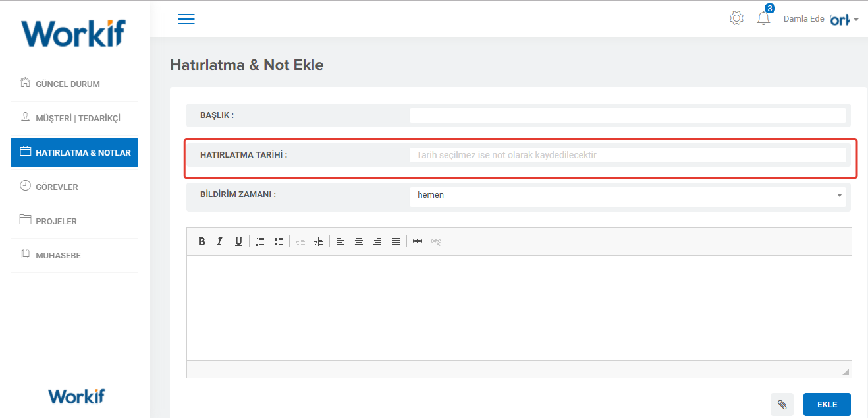Expand the Bildirim Zamanı dropdown

coord(628,195)
